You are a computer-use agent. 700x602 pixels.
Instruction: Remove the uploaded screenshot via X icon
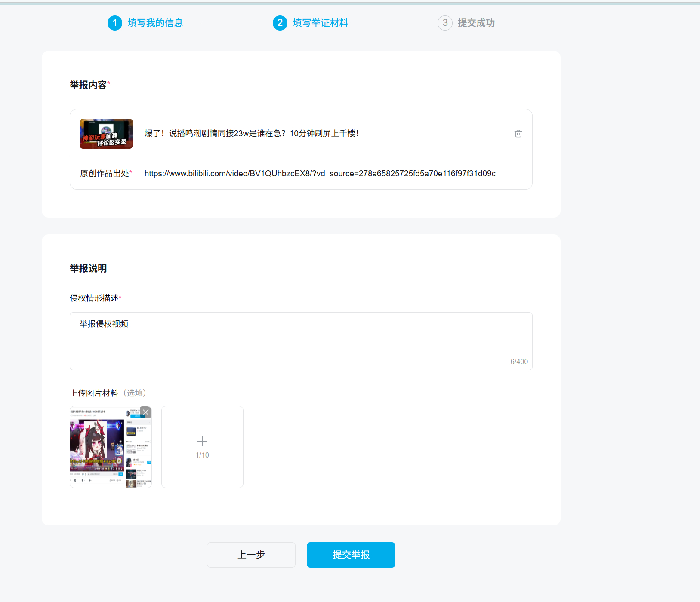pyautogui.click(x=146, y=412)
